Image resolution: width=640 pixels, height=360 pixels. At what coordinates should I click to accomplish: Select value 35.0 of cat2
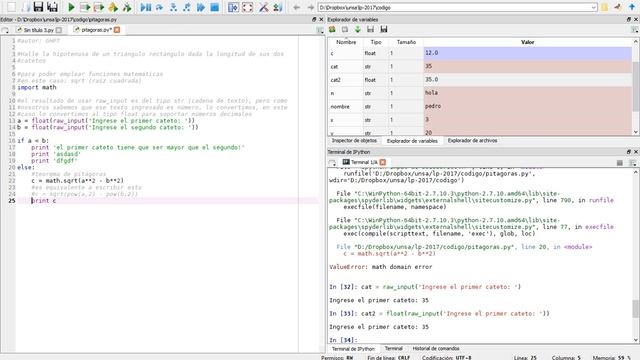[527, 80]
